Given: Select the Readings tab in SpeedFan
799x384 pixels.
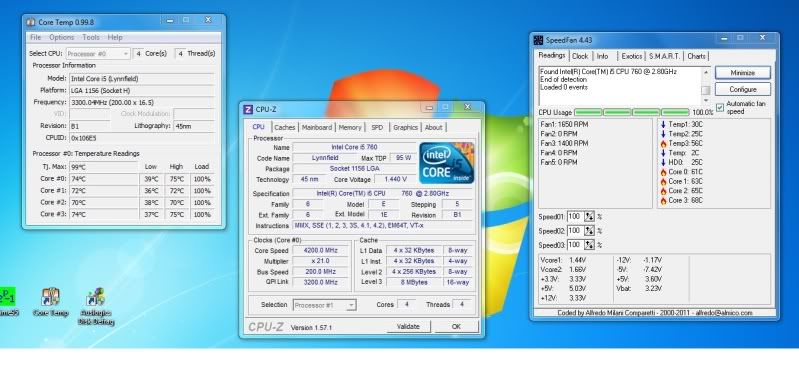Looking at the screenshot, I should (552, 56).
